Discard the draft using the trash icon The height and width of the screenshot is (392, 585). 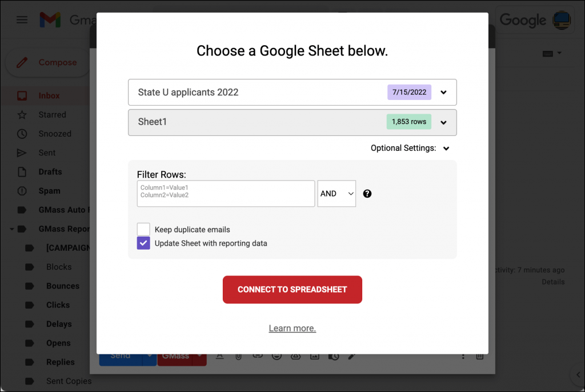point(480,355)
